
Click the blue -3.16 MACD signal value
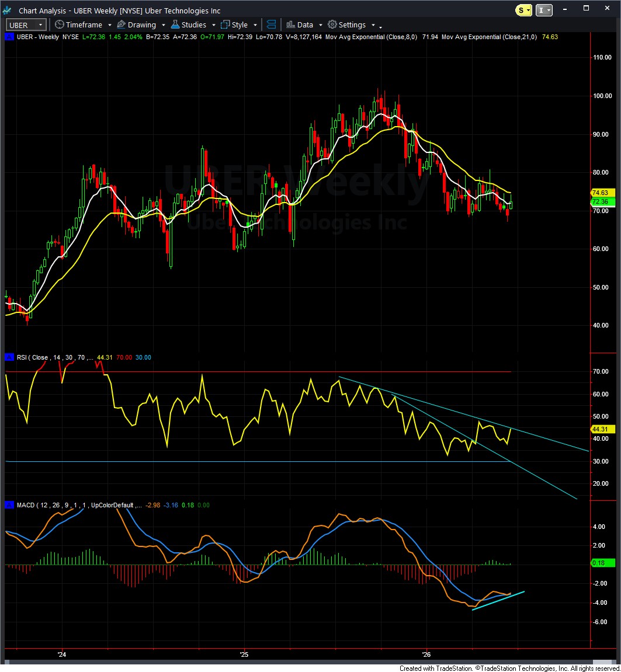pos(171,505)
